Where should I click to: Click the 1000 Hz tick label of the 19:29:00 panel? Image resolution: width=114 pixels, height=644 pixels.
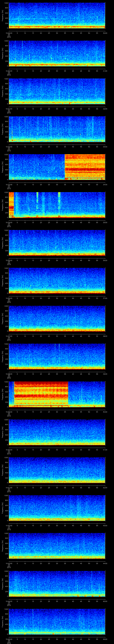6,3
